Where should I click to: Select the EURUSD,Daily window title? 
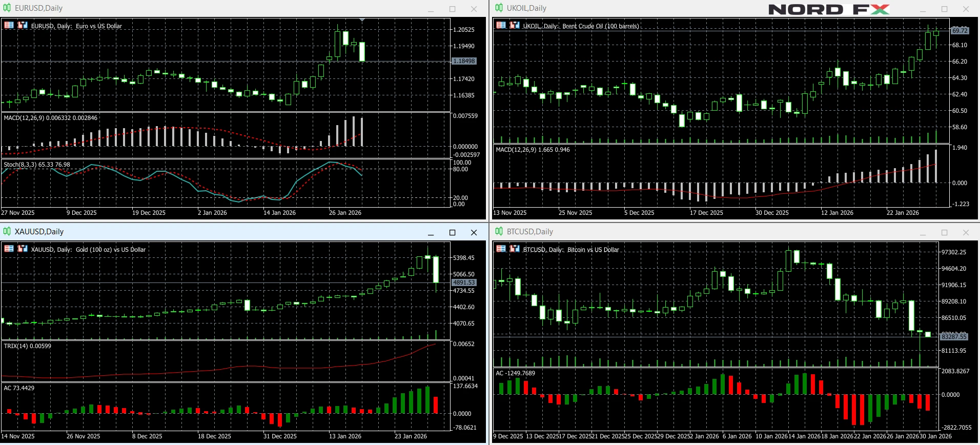click(38, 8)
